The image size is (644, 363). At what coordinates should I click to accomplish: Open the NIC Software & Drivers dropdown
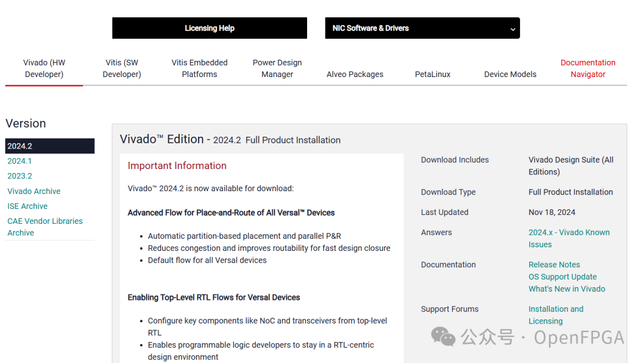click(422, 28)
